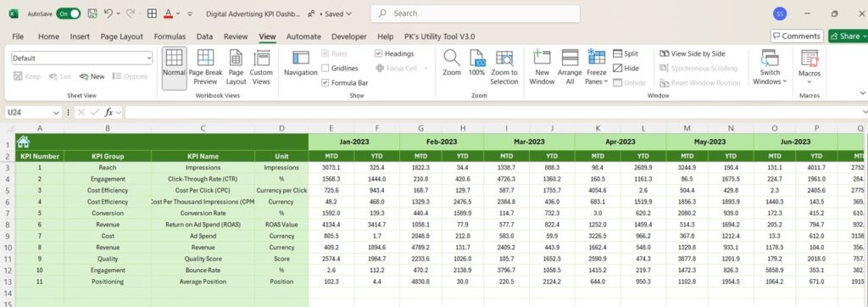Open the Comments pane button
The image size is (868, 307).
(x=797, y=36)
